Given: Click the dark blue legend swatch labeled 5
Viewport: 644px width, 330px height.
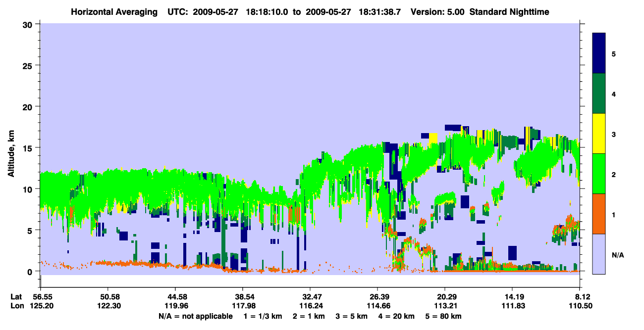Looking at the screenshot, I should click(599, 53).
